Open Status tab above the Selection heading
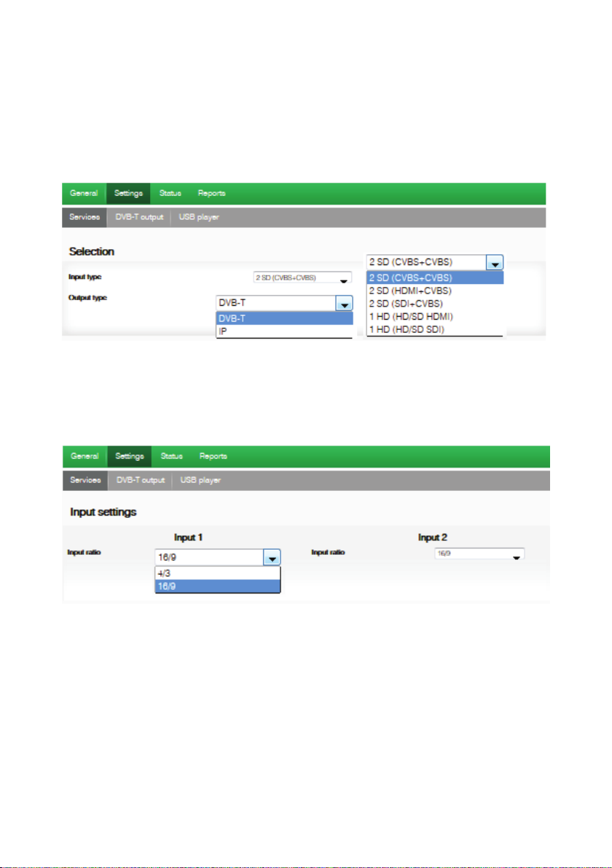This screenshot has height=868, width=612. pos(170,193)
